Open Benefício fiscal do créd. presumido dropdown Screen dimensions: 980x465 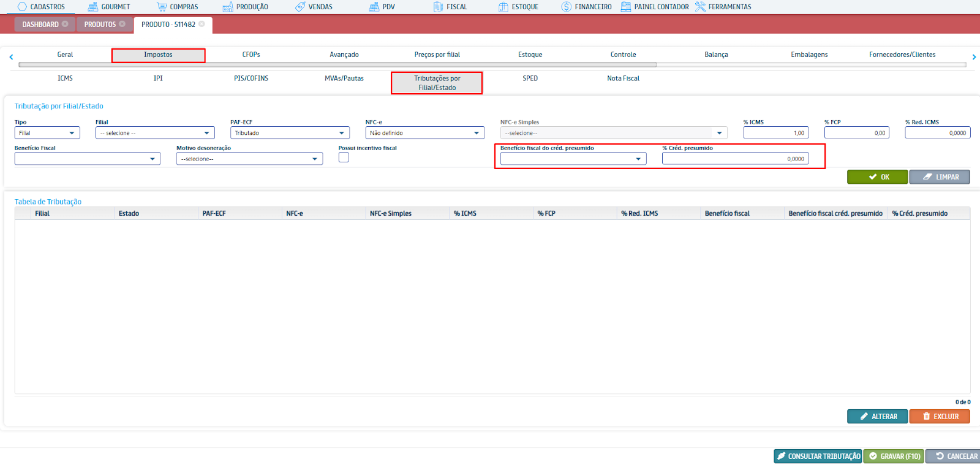[x=573, y=159]
